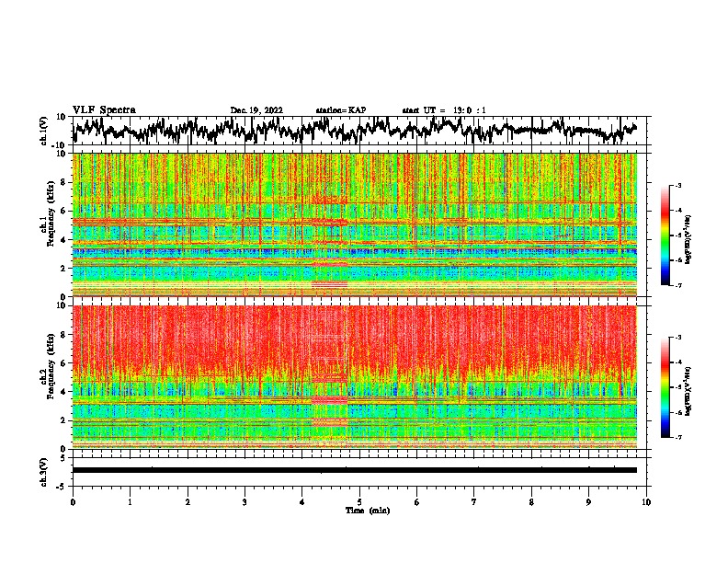Click the "station=KAP" label

coord(341,110)
